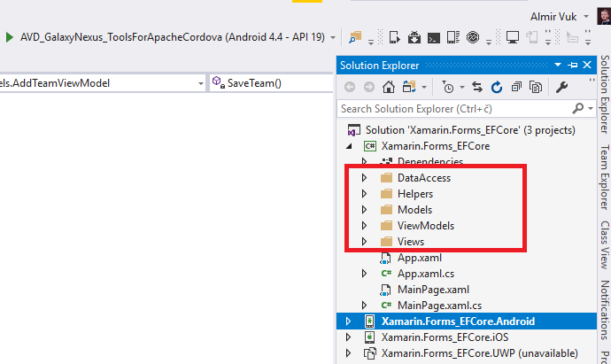This screenshot has width=611, height=364.
Task: Click the Refresh icon in Solution Explorer
Action: click(497, 87)
